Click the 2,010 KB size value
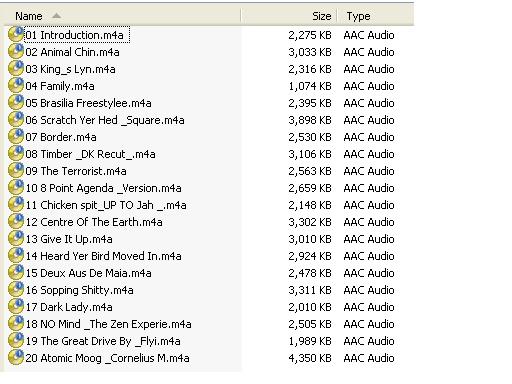This screenshot has width=512, height=384. 310,307
